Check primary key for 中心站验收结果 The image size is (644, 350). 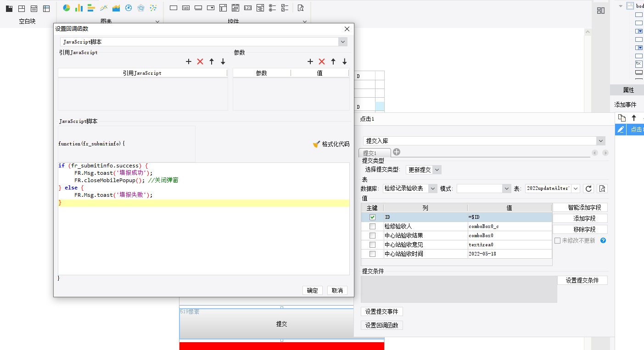[373, 236]
